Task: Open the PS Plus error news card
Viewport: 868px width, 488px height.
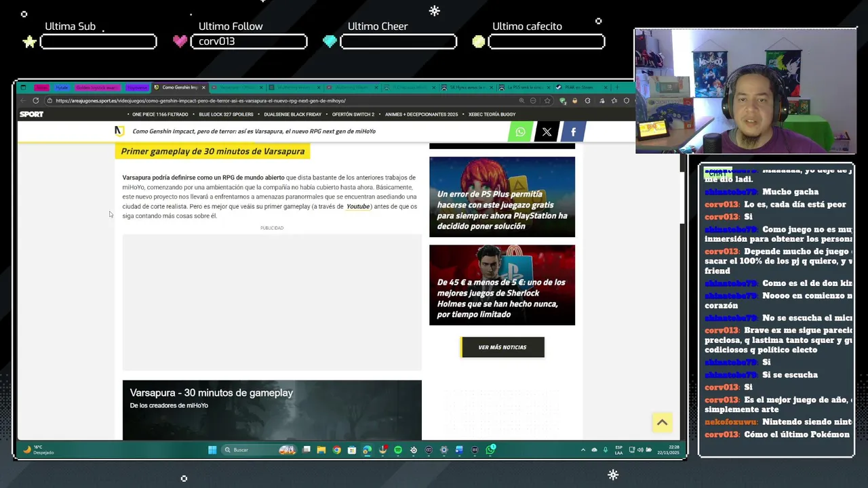Action: [502, 197]
